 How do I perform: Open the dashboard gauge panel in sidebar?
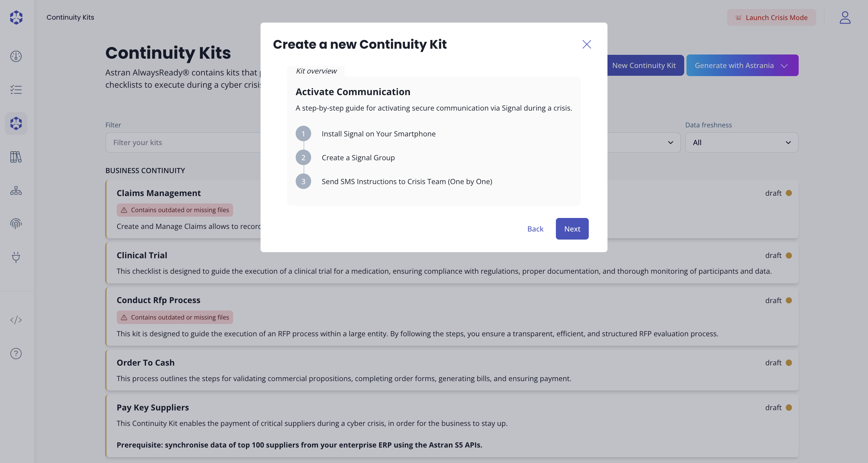point(16,56)
